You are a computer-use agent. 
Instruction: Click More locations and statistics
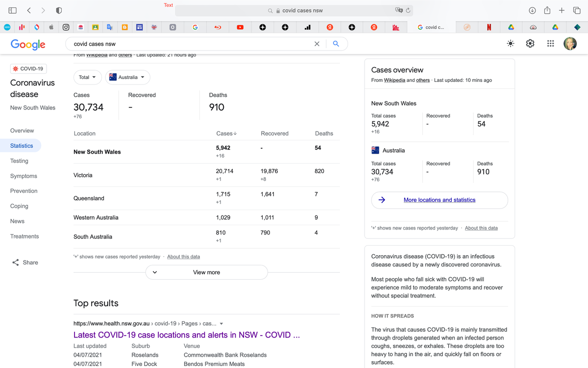[x=440, y=200]
